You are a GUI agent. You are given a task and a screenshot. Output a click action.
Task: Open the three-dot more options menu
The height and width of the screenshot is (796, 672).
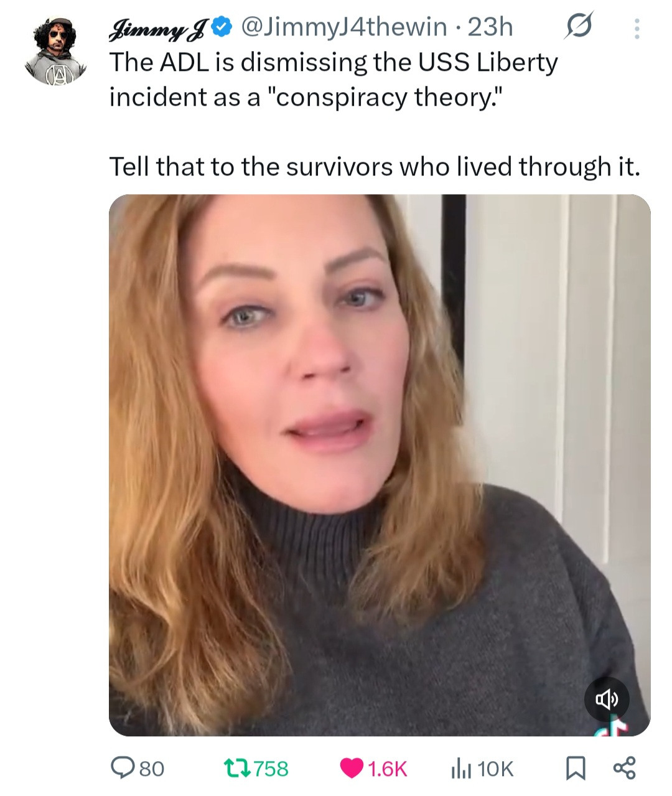point(637,29)
